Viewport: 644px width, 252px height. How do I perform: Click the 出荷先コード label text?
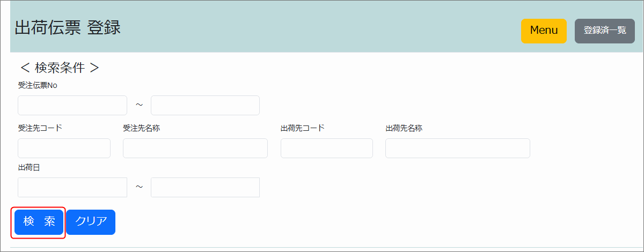[302, 128]
